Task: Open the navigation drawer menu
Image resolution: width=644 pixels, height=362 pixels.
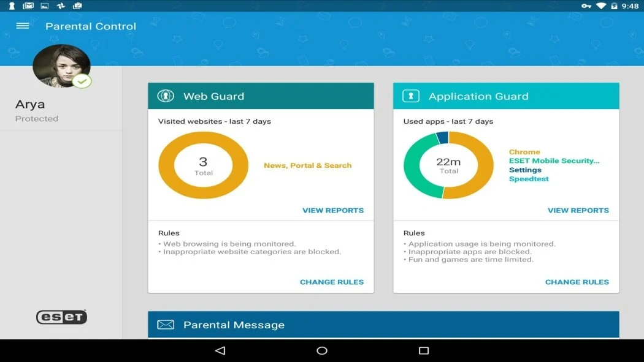Action: point(22,26)
